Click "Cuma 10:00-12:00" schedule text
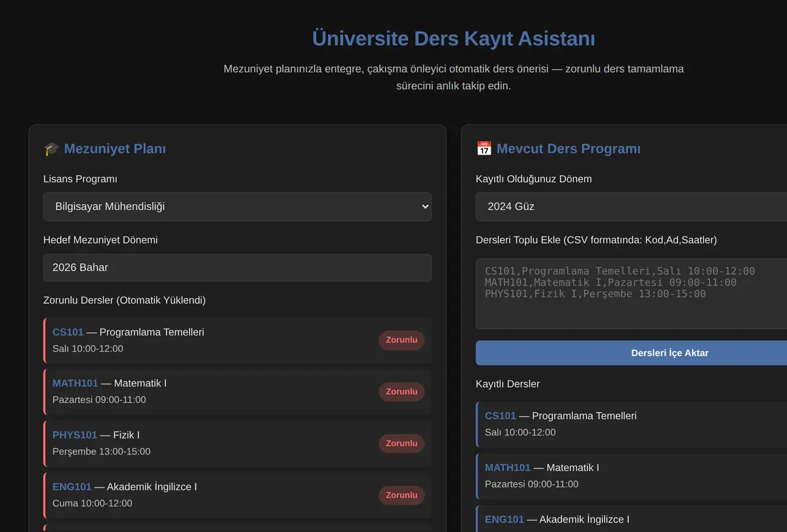This screenshot has width=787, height=532. [x=92, y=503]
